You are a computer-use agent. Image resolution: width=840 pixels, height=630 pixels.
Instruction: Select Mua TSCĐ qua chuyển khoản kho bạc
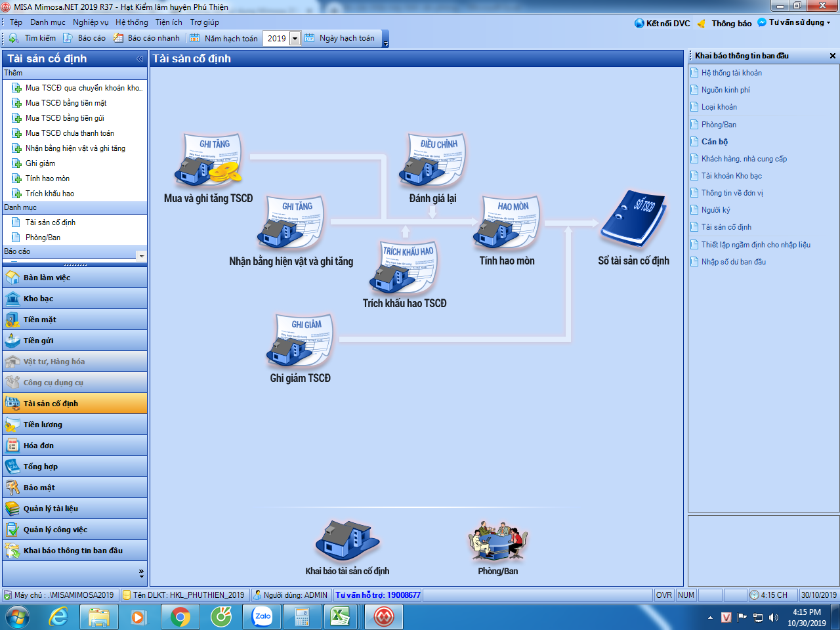(77, 88)
